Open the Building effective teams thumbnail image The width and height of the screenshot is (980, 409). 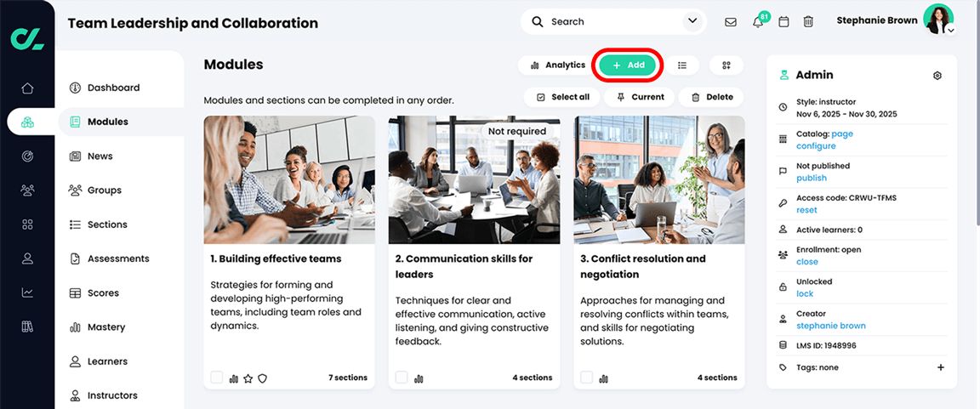[289, 179]
